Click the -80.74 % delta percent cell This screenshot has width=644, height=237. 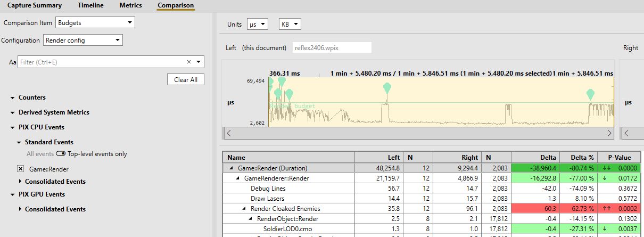[x=578, y=168]
